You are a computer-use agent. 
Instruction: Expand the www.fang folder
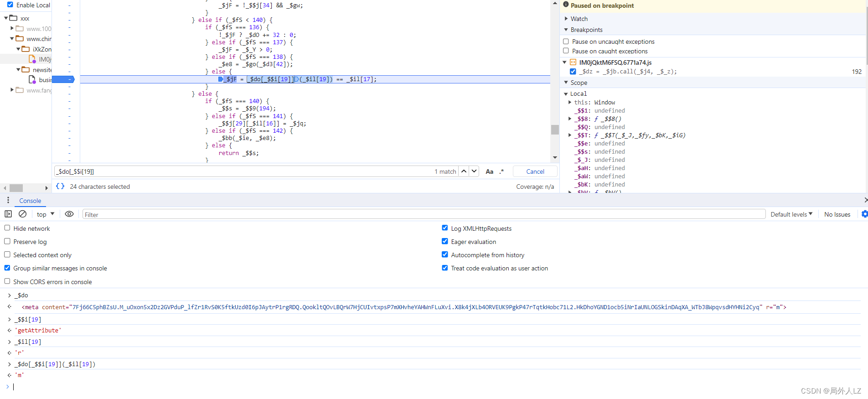point(12,90)
